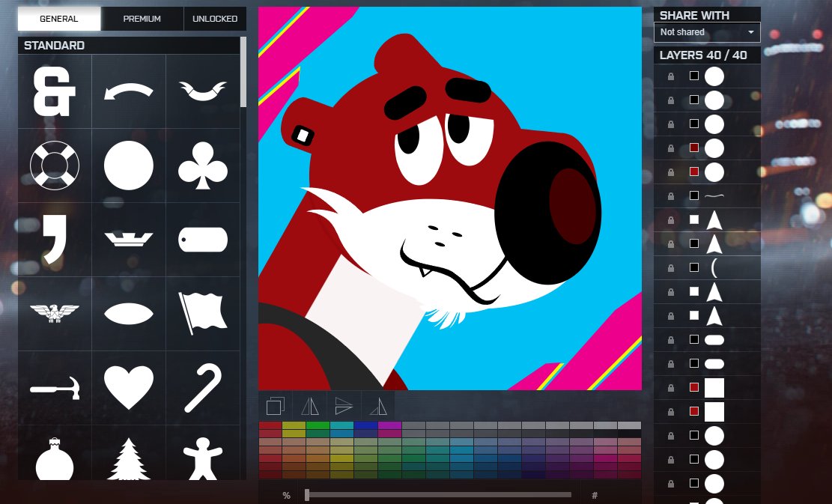Switch to the General tab
Viewport: 832px width, 504px height.
59,19
